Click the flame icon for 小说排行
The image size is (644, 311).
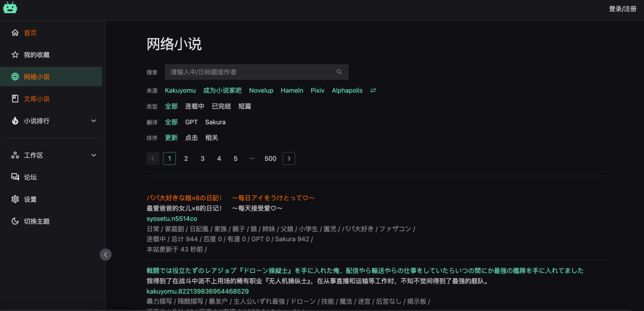(x=15, y=121)
